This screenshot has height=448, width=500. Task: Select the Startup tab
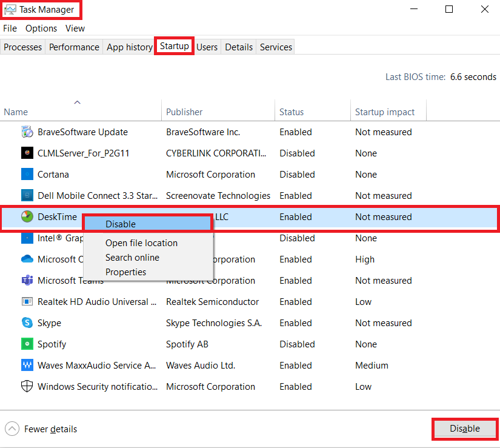click(x=175, y=46)
